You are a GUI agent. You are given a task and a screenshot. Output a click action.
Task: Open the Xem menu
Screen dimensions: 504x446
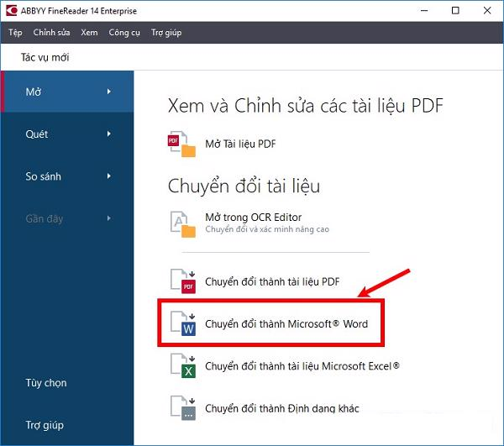(89, 33)
